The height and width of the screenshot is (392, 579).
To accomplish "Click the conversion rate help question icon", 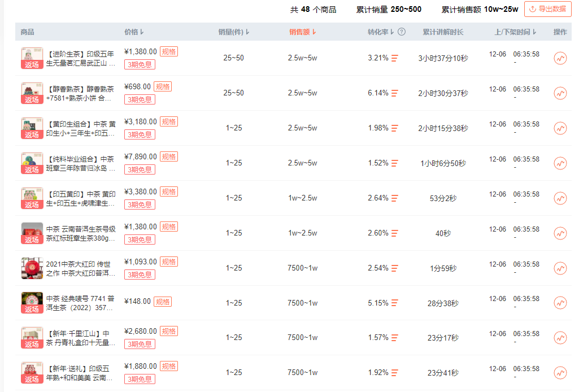I will 402,32.
